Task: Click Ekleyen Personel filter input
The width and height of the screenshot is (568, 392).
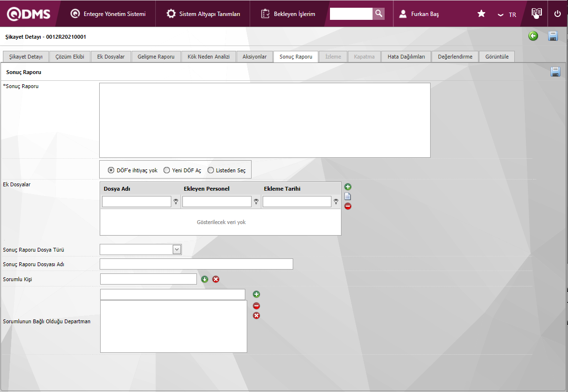Action: [217, 201]
